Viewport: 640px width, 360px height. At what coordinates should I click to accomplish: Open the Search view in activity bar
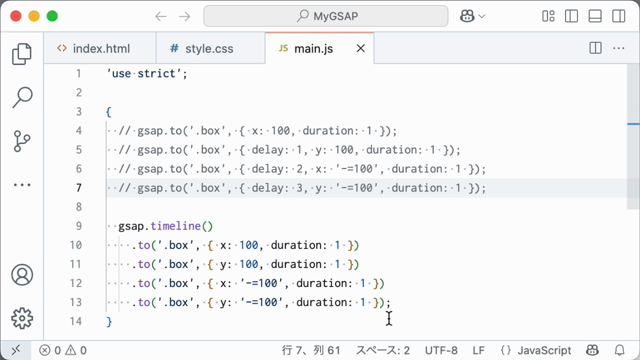point(22,97)
